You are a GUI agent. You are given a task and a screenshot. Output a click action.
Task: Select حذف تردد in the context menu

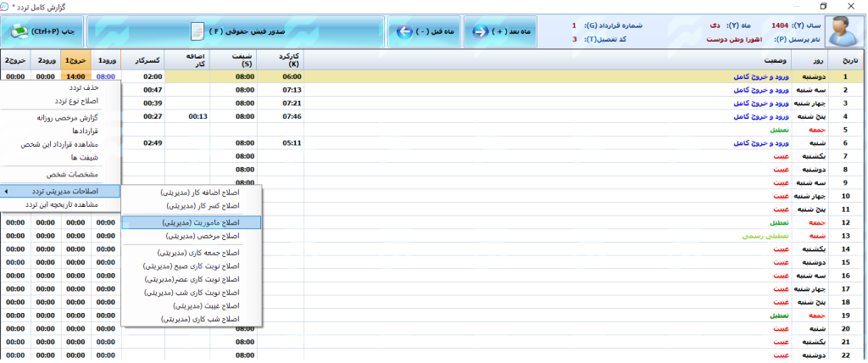pyautogui.click(x=82, y=87)
